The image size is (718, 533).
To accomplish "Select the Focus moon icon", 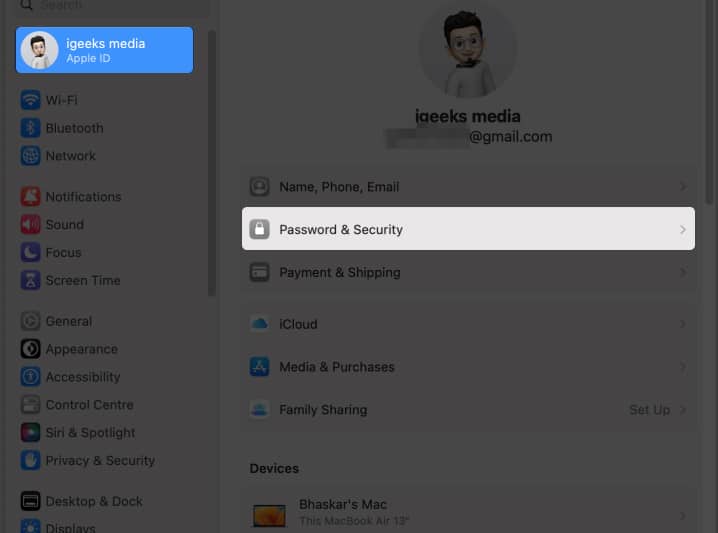I will (x=30, y=253).
